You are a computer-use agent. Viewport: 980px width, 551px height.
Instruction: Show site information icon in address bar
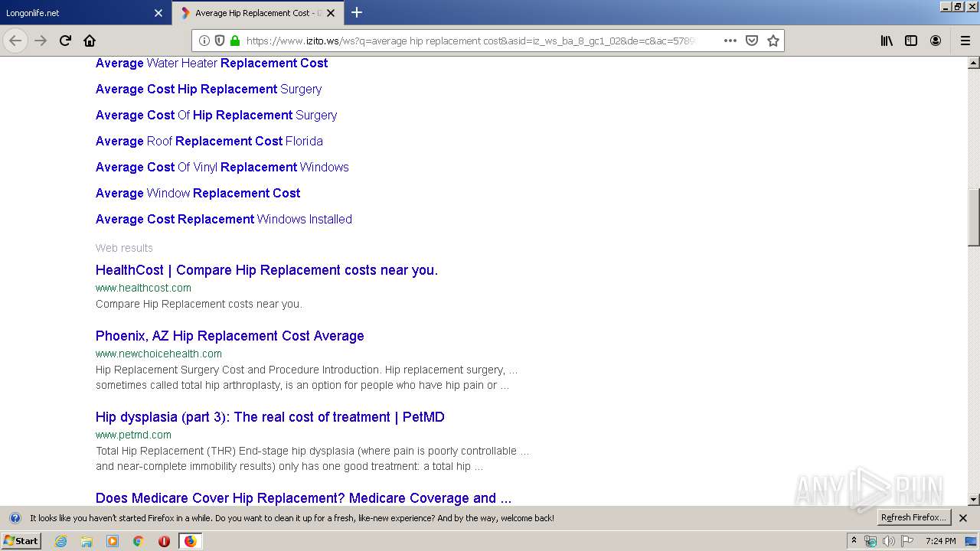click(204, 41)
